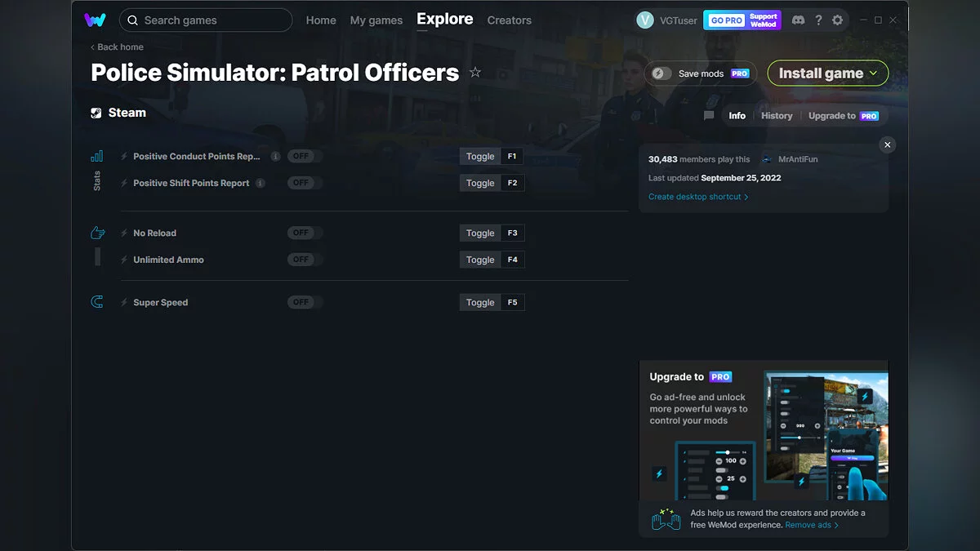Viewport: 980px width, 551px height.
Task: Select the magnet icon beside Super Speed section
Action: coord(96,301)
